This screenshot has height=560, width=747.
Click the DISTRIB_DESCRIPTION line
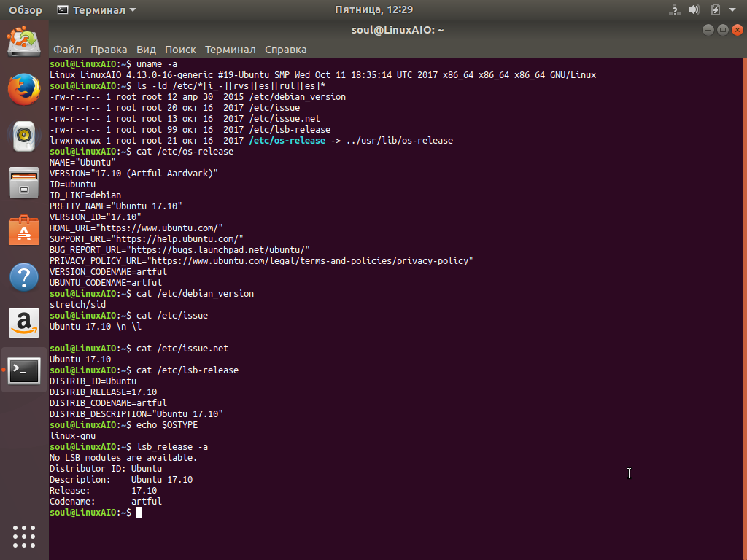click(x=136, y=414)
